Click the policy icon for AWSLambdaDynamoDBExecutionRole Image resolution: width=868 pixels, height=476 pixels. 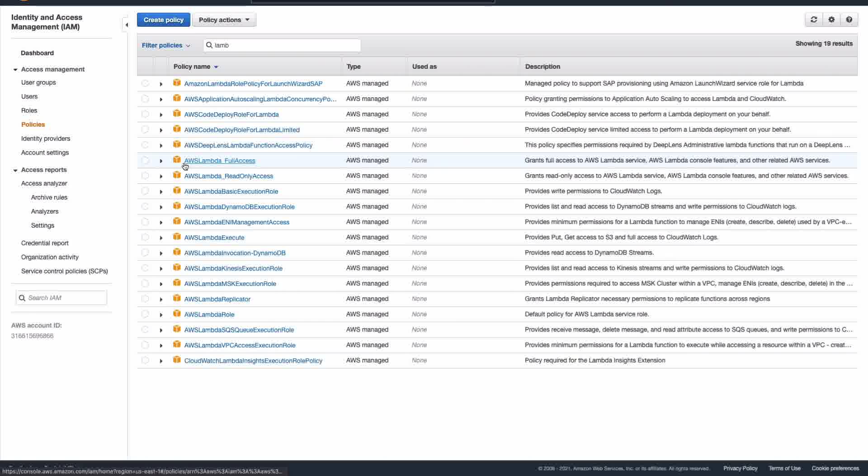click(x=177, y=206)
